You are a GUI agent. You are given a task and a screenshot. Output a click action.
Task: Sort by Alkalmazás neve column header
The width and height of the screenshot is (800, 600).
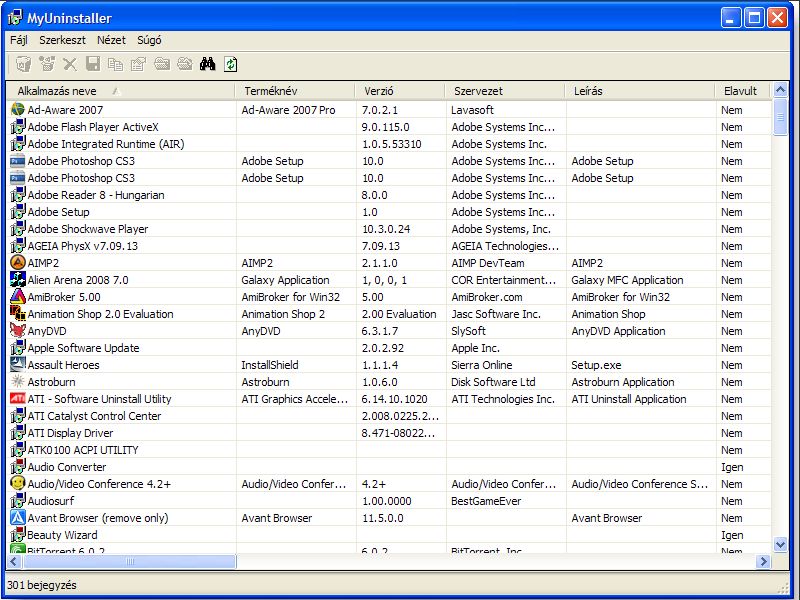[x=120, y=91]
